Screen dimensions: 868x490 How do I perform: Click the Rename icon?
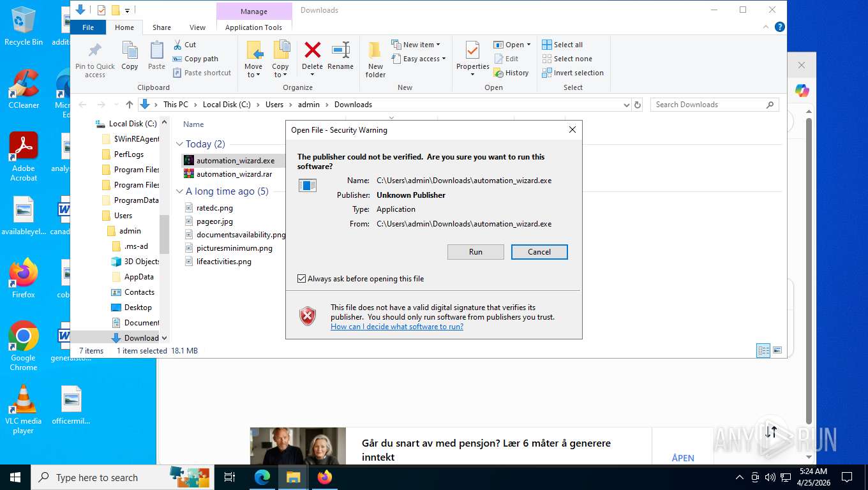340,50
